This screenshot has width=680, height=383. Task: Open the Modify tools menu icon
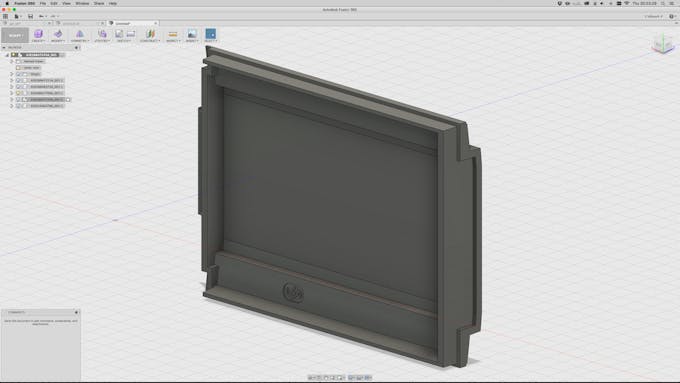pyautogui.click(x=58, y=34)
